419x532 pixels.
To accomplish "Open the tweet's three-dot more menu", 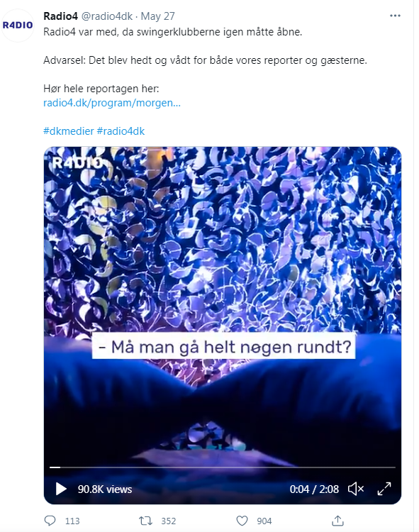I will point(395,16).
